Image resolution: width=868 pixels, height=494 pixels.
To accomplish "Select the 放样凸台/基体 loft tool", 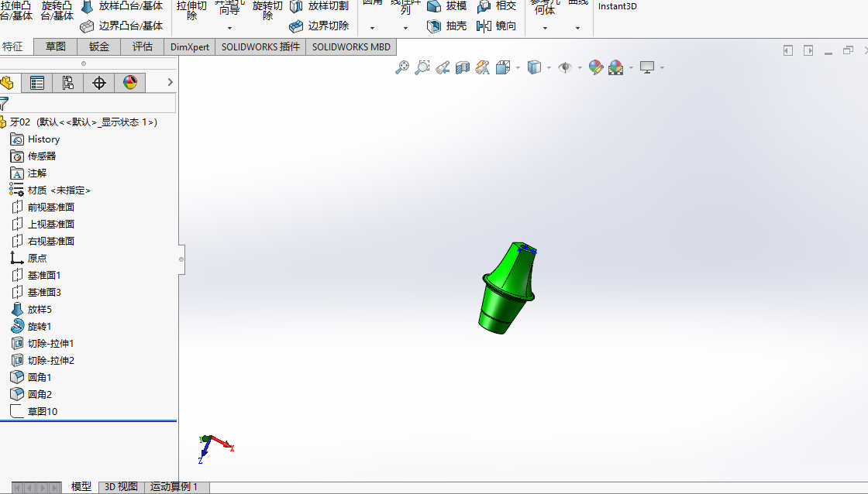I will [122, 6].
